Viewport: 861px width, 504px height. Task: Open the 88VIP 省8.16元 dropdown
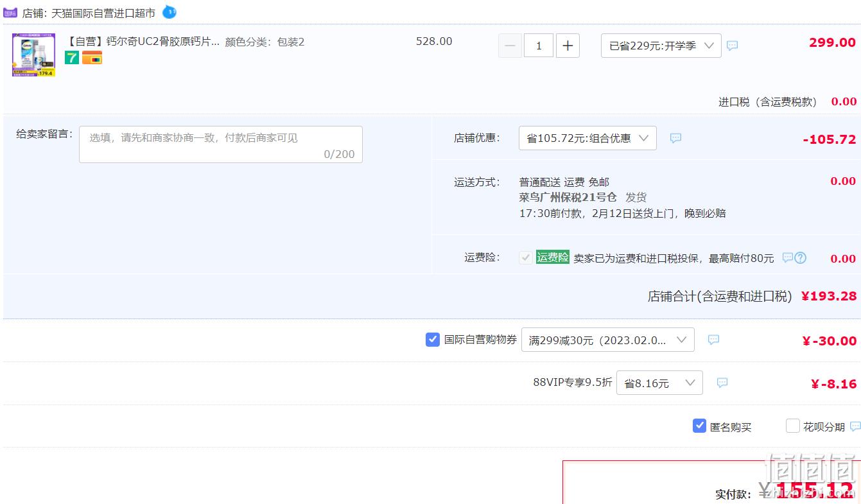[x=659, y=383]
